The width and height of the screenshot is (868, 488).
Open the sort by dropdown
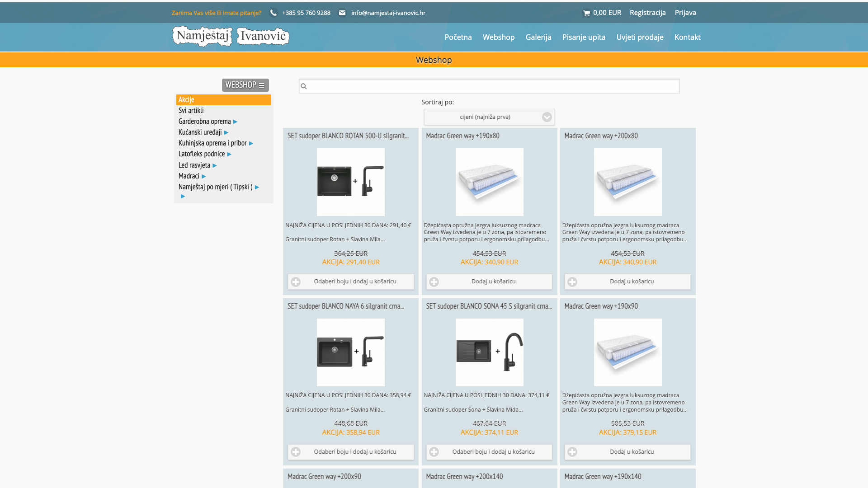click(x=489, y=117)
